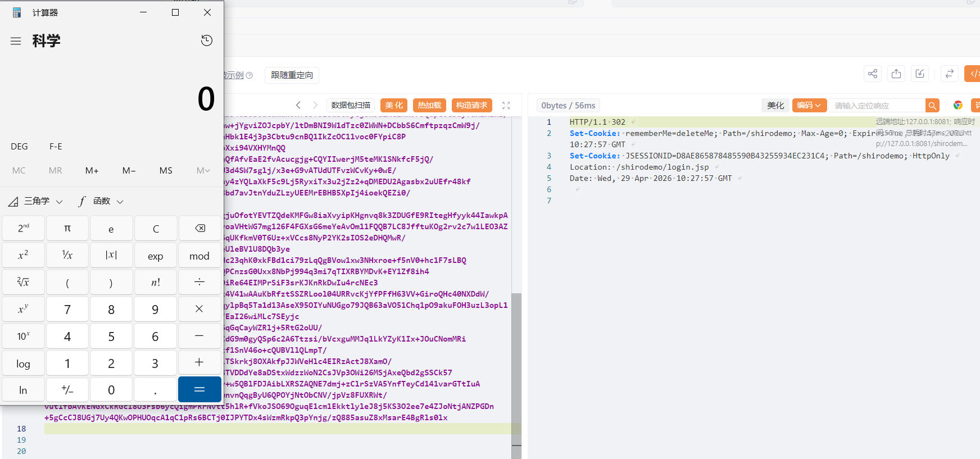Toggle DEG angle unit mode
Image resolution: width=980 pixels, height=459 pixels.
19,146
